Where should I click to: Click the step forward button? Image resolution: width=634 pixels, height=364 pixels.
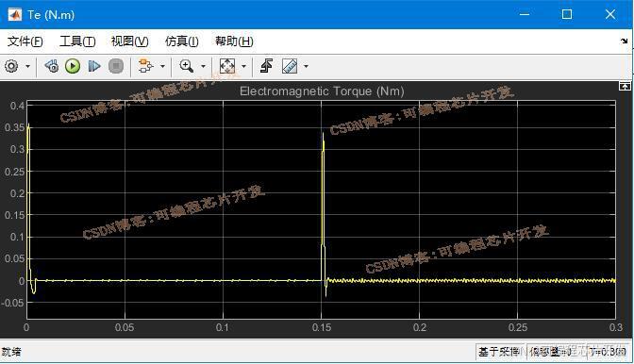[94, 66]
